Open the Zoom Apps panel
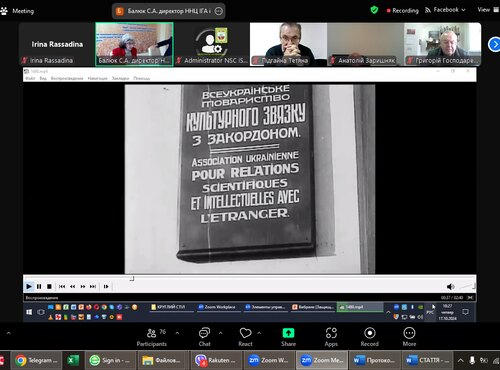The image size is (500, 370). coord(331,337)
